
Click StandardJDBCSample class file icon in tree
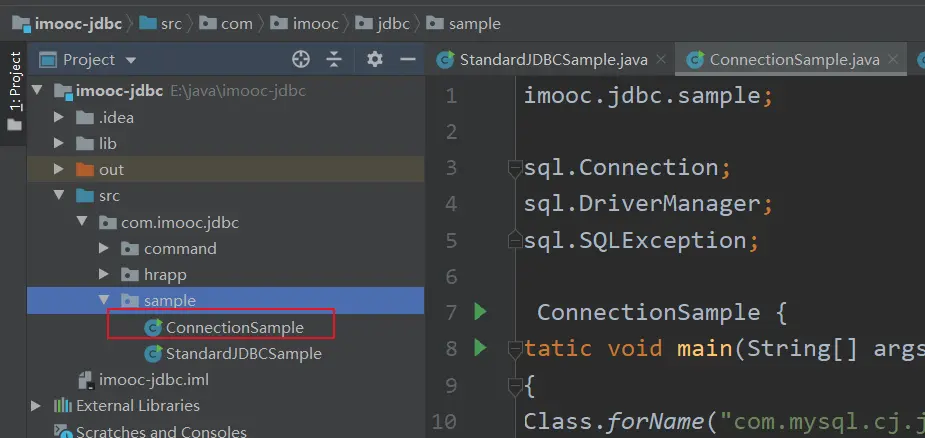point(153,354)
